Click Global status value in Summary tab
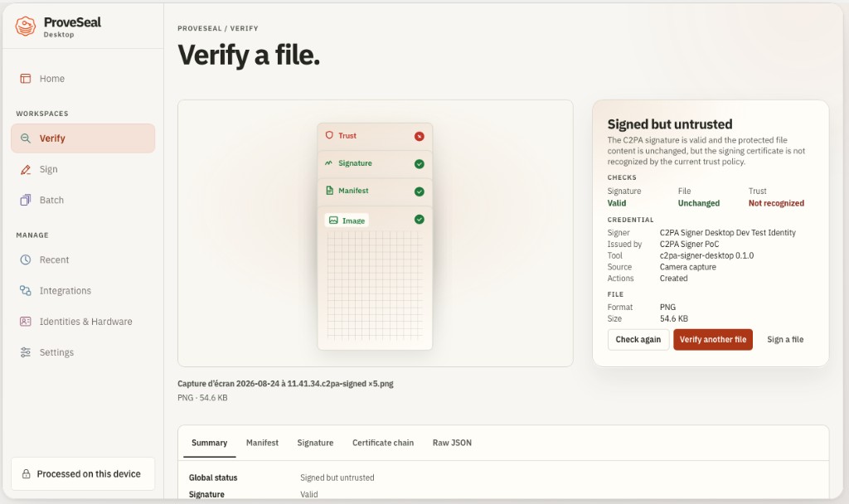Screen dimensions: 849x504 [337, 477]
